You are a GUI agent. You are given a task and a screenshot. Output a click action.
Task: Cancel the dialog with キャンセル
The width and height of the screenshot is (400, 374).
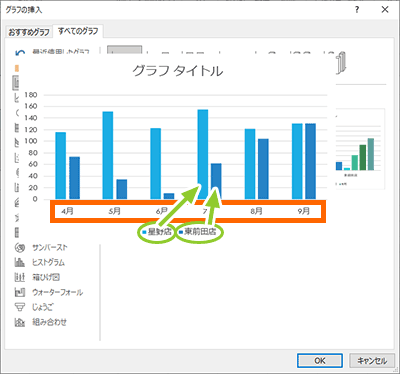372,361
